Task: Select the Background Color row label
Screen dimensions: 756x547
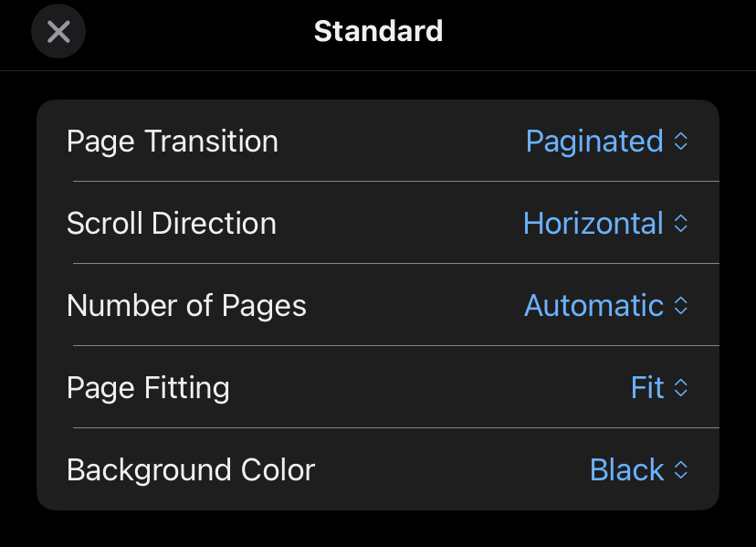Action: [191, 469]
